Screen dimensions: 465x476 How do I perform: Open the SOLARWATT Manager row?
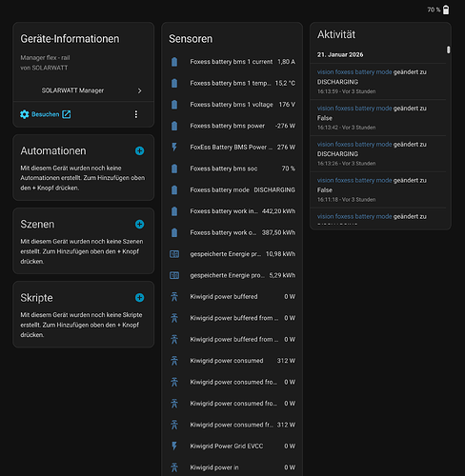[84, 90]
